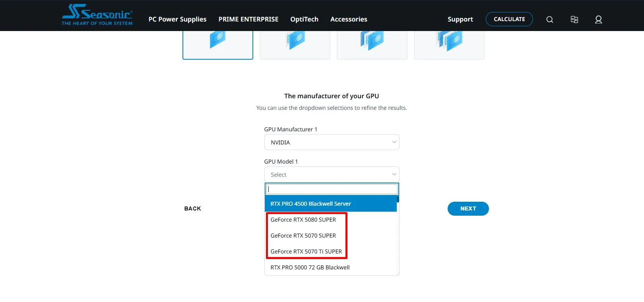Select the two GPU cards thumbnail
This screenshot has width=644, height=302.
click(x=295, y=45)
